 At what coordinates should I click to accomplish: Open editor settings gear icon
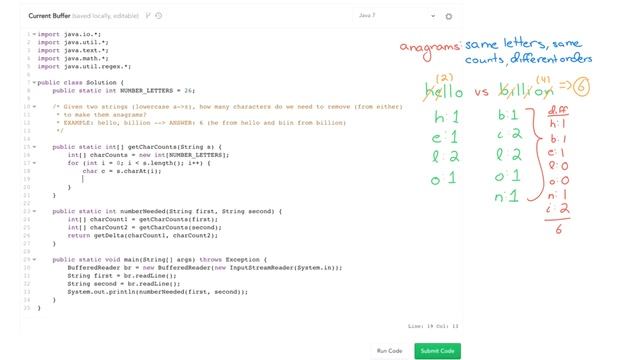click(449, 16)
